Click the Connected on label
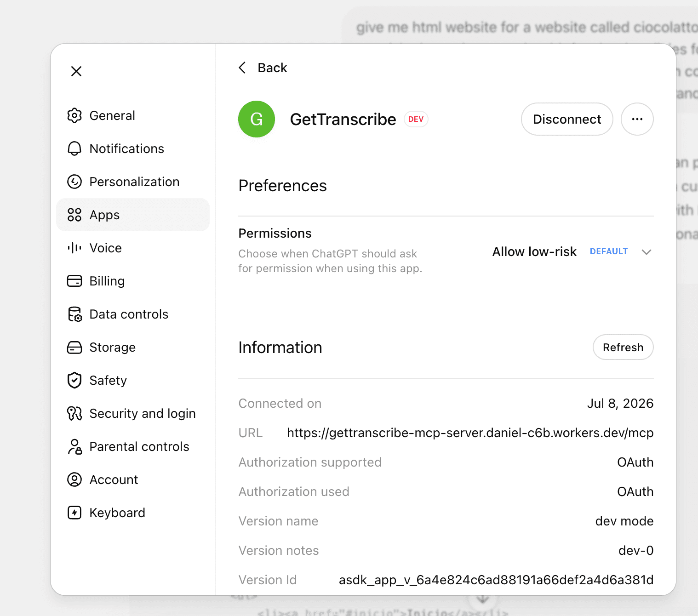Screen dimensions: 698x616 (280, 403)
